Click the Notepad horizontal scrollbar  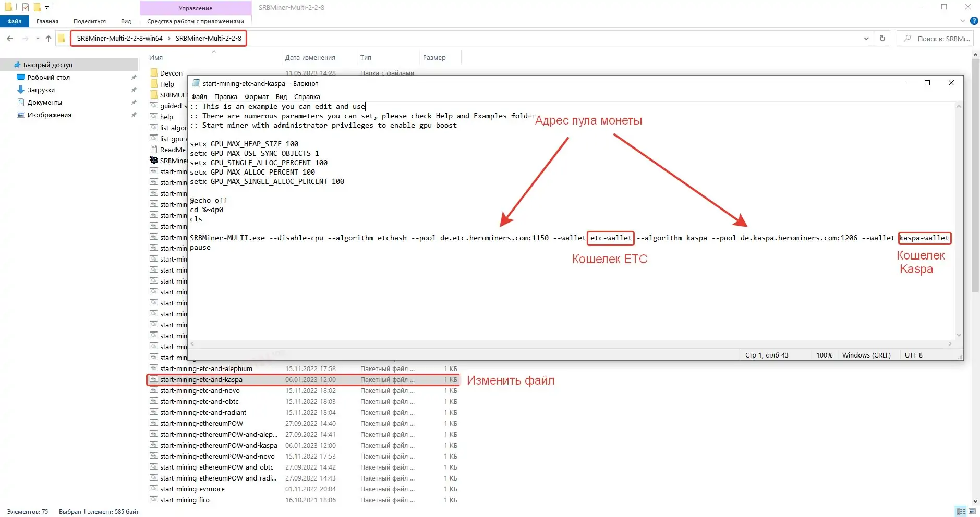(571, 343)
